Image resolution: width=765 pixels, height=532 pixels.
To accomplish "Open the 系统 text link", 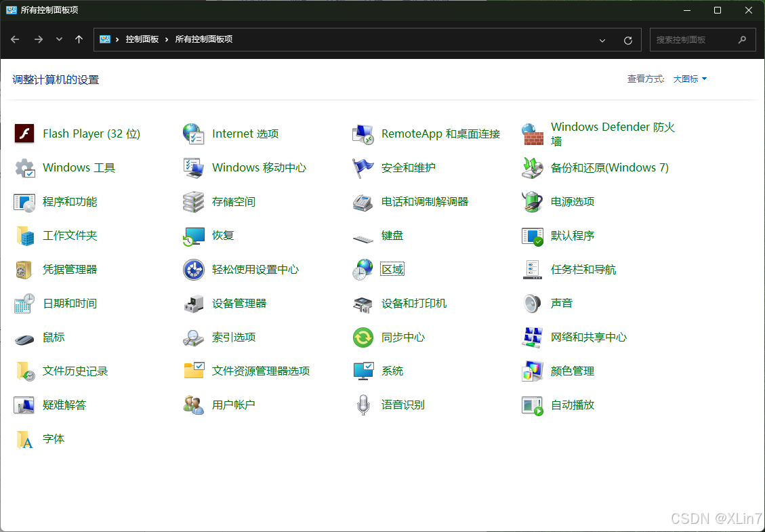I will [x=392, y=371].
